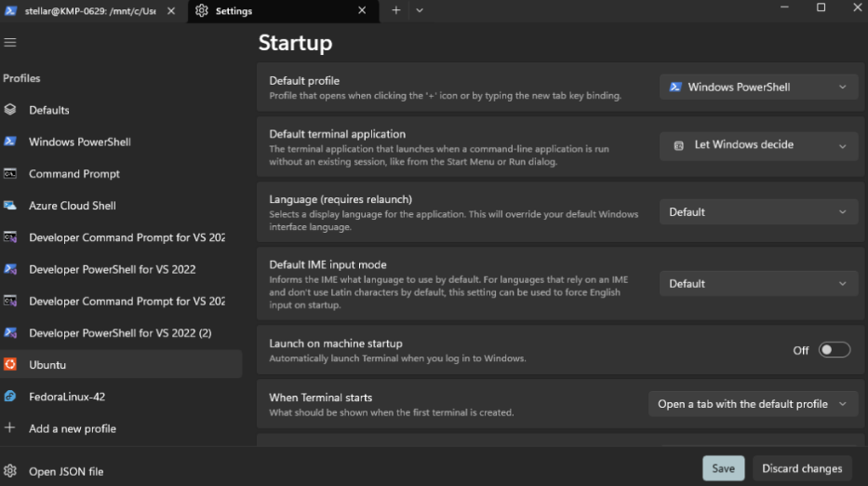Open the new tab profile dropdown arrow
Screen dimensions: 868x486
click(420, 10)
